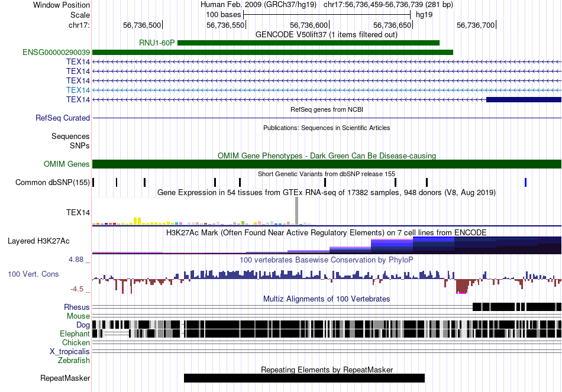Click the RepeatMasker track label
The image size is (562, 392).
[65, 378]
